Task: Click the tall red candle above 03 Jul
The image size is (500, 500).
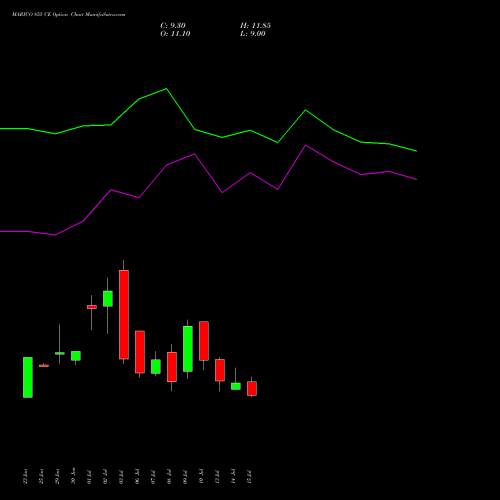Action: tap(124, 314)
